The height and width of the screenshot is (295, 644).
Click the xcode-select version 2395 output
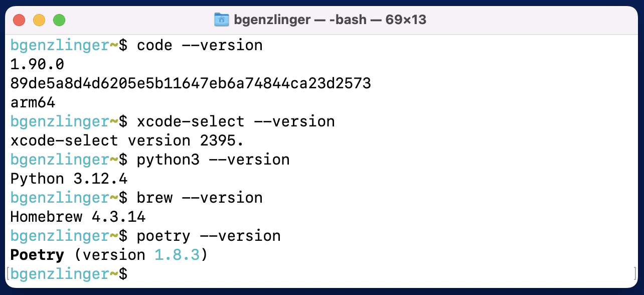(x=127, y=141)
